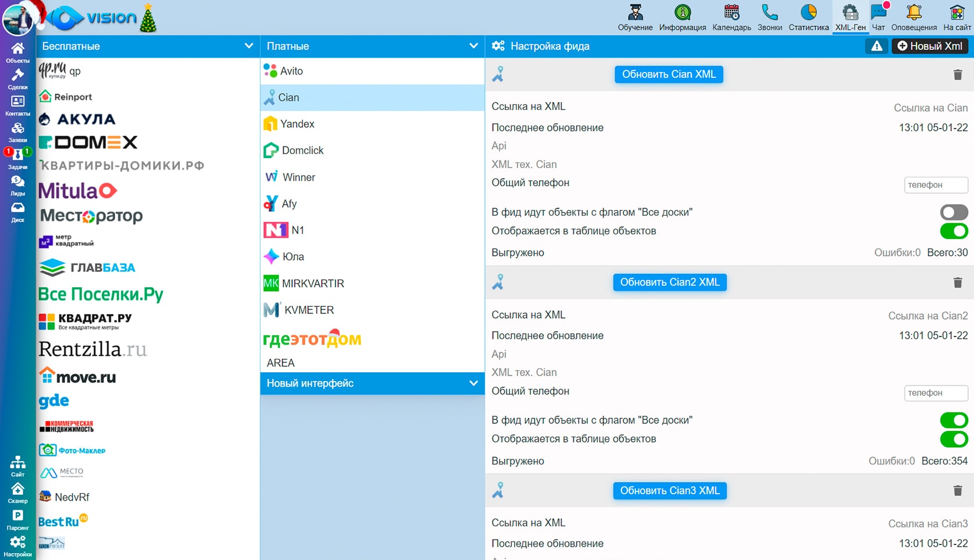This screenshot has width=974, height=560.
Task: Open the Оповещения bell notifications
Action: pos(914,13)
